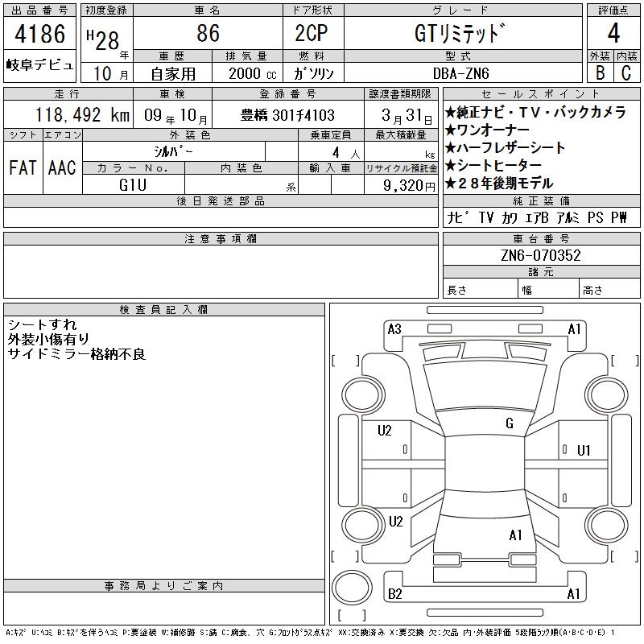Select the model code DBA-ZN6
The image size is (644, 644).
coord(460,73)
